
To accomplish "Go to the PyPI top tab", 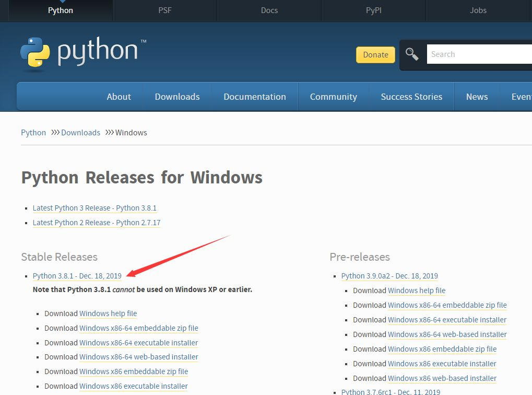I will point(374,10).
